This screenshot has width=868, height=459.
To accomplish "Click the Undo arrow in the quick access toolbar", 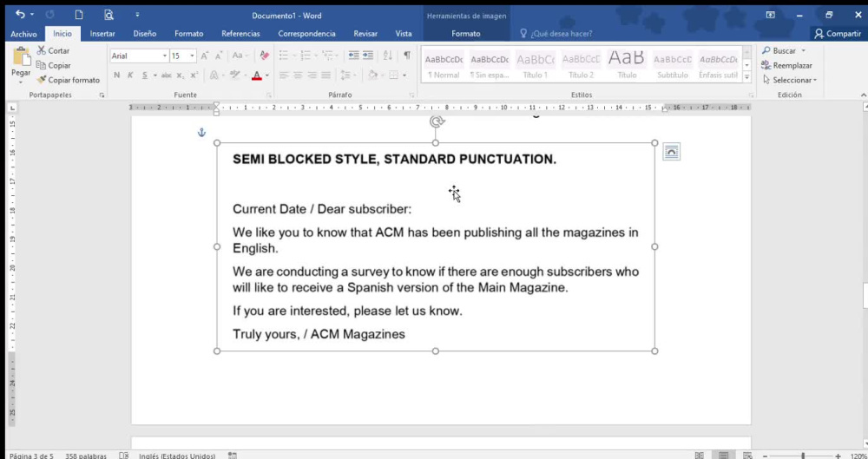I will [20, 15].
